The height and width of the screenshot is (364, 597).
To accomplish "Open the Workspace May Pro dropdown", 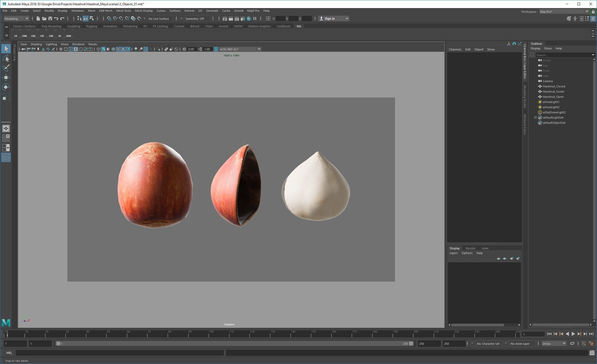I will point(564,11).
